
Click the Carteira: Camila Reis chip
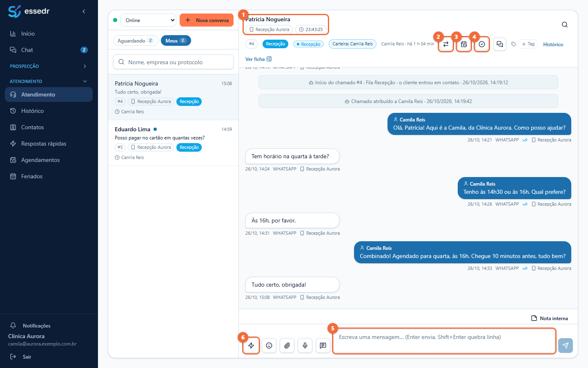[352, 44]
